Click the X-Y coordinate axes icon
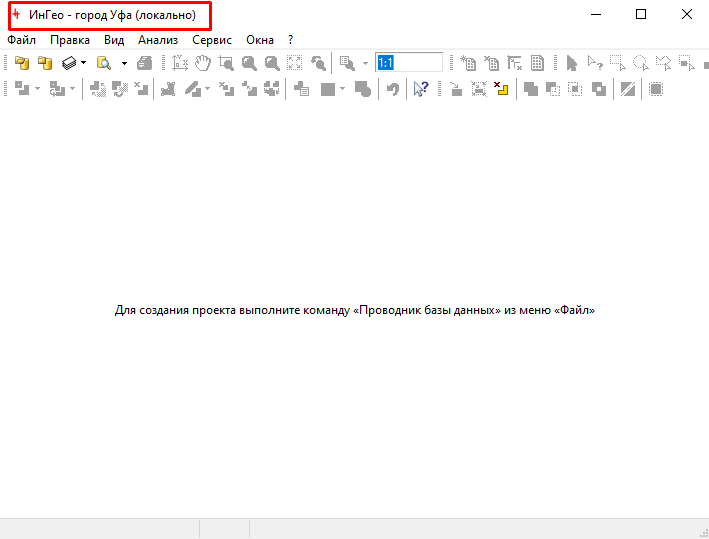Viewport: 709px width, 539px height. [x=180, y=63]
